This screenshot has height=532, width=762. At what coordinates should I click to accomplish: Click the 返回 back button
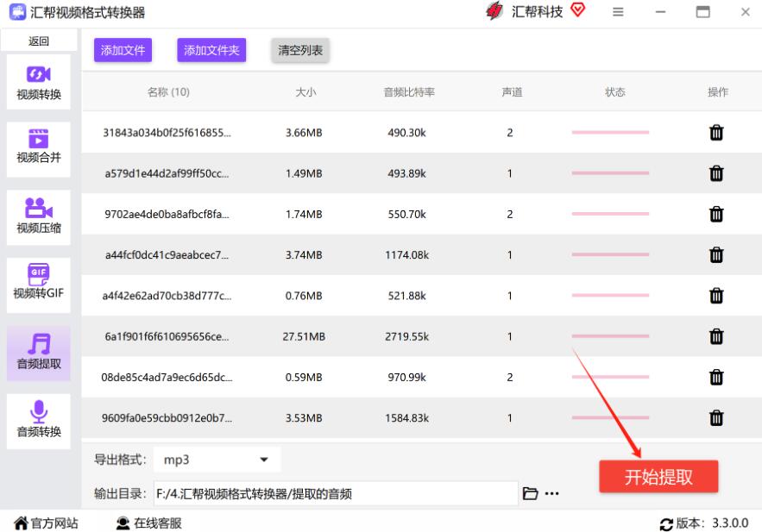coord(39,41)
